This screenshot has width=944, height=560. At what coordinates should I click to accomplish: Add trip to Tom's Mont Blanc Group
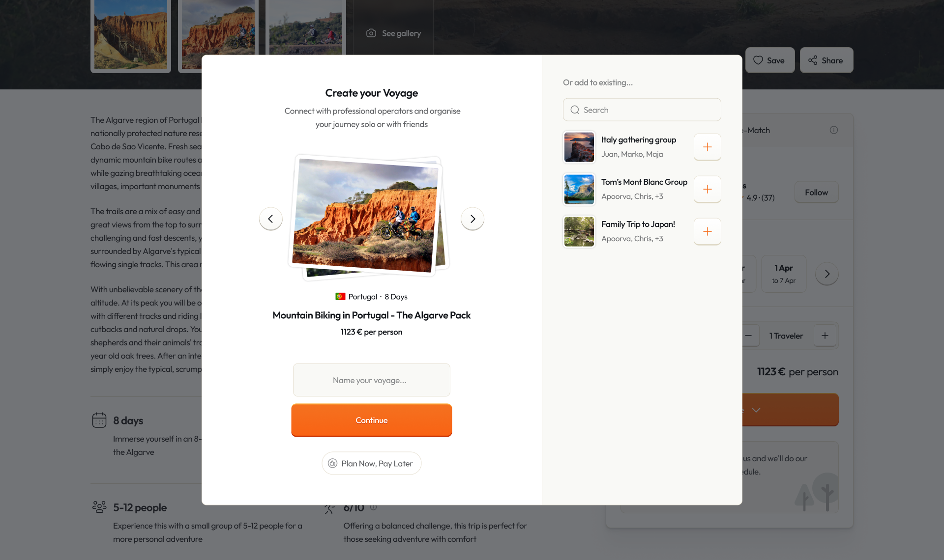click(707, 189)
